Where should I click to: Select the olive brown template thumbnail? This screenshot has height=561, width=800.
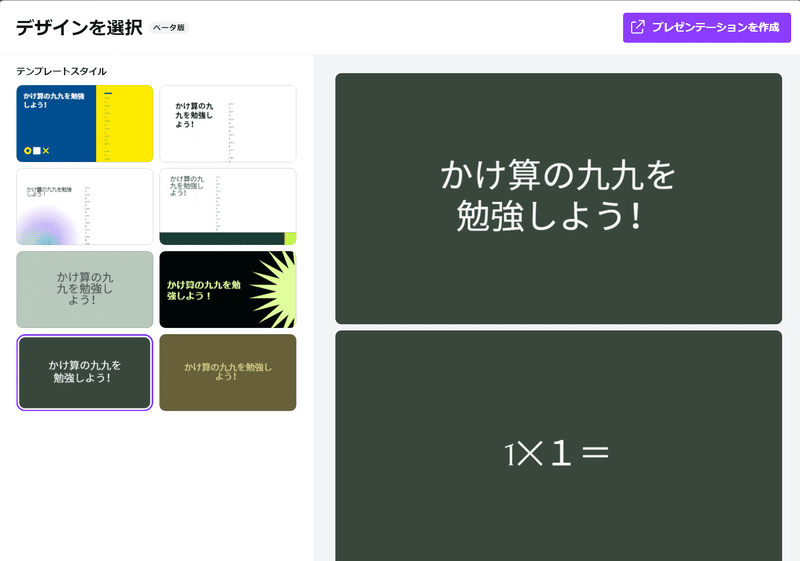(x=228, y=372)
